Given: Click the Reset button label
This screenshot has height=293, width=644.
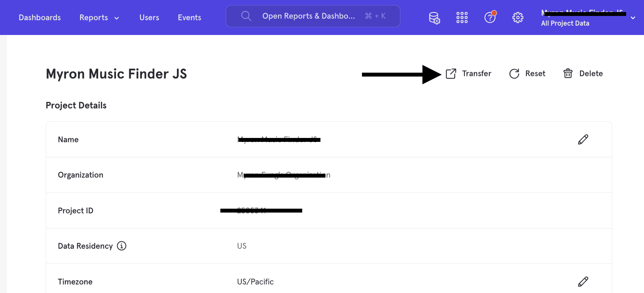Looking at the screenshot, I should (535, 73).
